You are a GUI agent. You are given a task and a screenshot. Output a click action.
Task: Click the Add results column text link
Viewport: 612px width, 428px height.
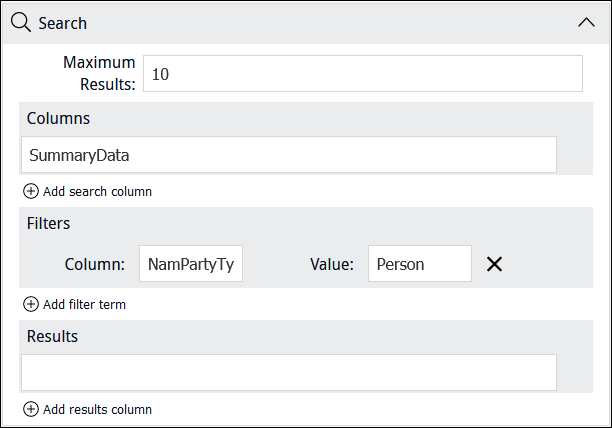pyautogui.click(x=97, y=410)
